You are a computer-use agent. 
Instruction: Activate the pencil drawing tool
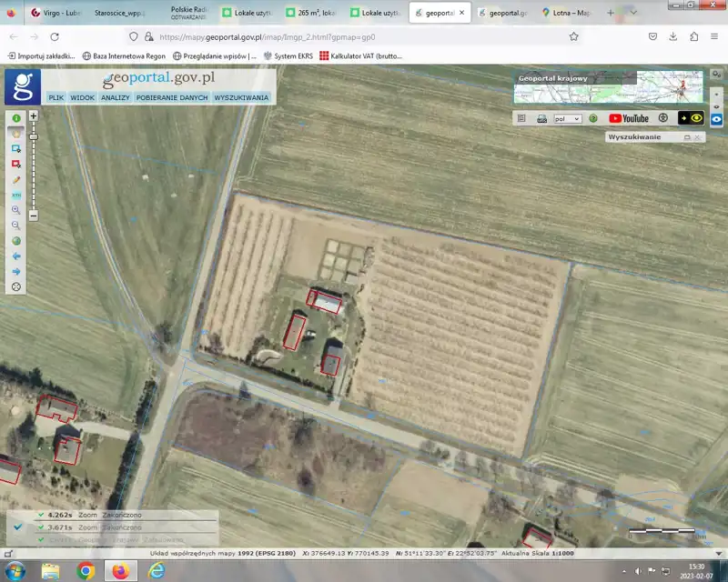[x=16, y=179]
